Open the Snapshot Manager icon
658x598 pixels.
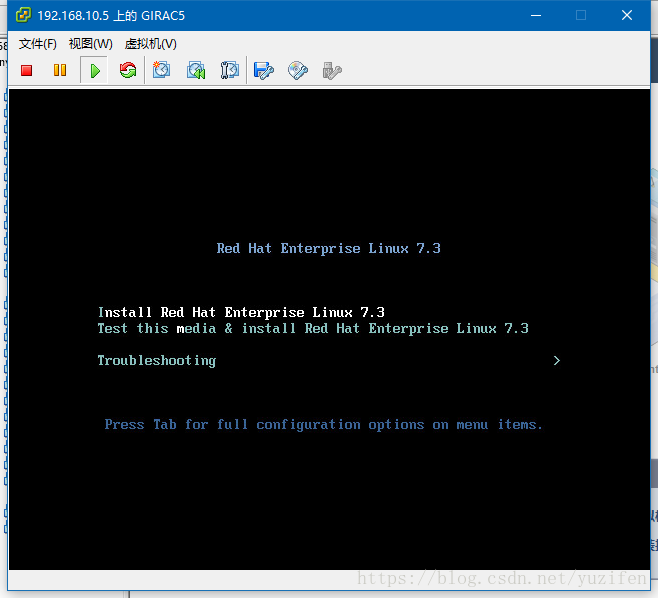[230, 70]
